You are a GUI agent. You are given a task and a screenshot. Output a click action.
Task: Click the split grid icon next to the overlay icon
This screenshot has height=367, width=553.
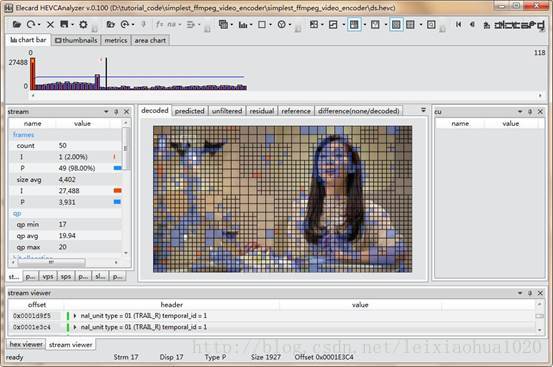[410, 24]
